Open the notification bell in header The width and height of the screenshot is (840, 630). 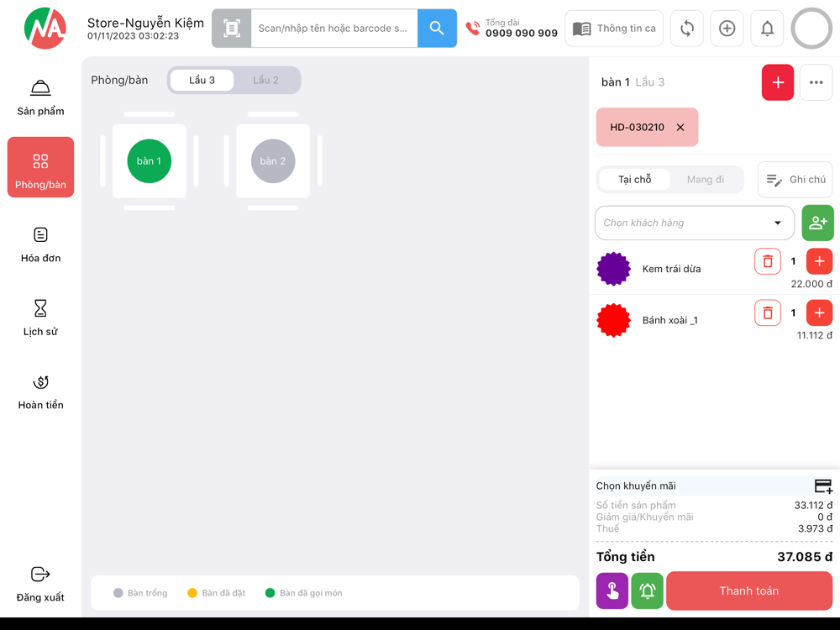click(x=767, y=29)
